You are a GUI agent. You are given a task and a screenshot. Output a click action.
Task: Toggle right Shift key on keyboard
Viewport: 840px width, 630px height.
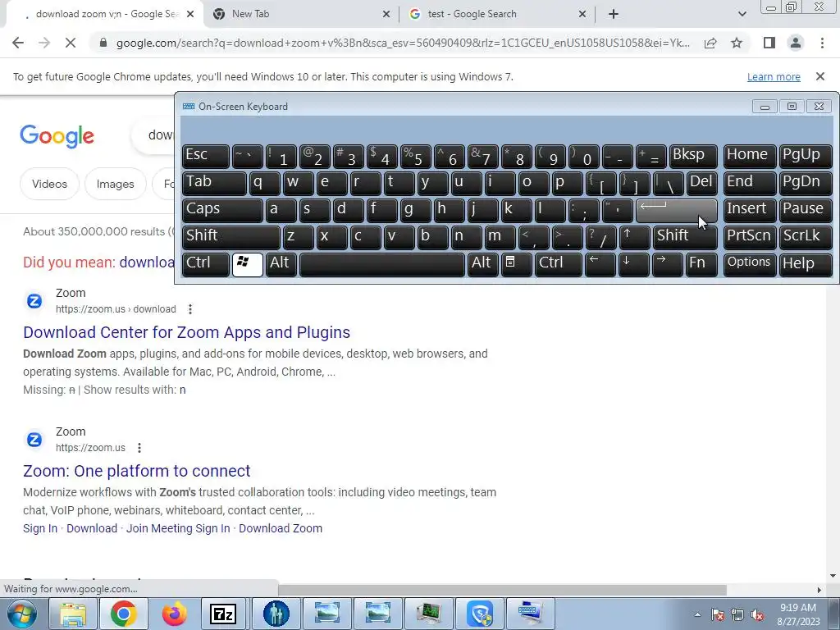click(x=685, y=237)
